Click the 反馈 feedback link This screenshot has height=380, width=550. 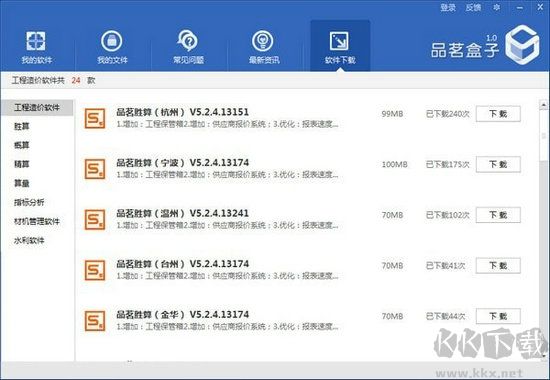tap(473, 7)
